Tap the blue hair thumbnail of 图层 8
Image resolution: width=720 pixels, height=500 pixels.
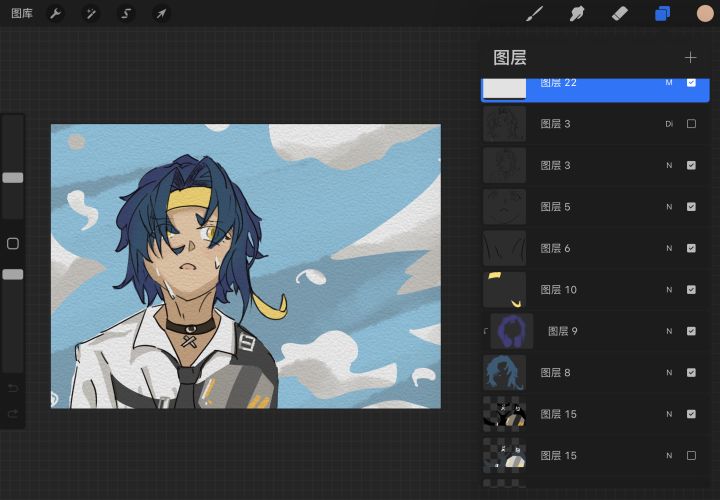[504, 372]
